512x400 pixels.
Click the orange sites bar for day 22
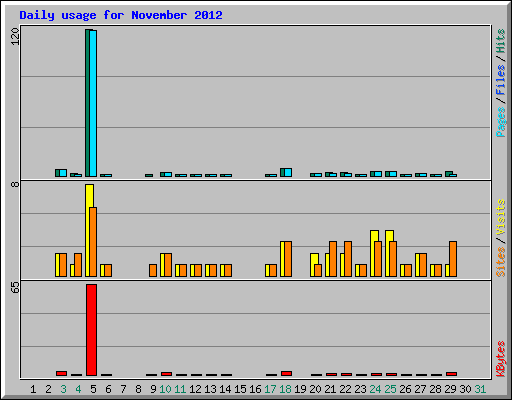click(348, 259)
